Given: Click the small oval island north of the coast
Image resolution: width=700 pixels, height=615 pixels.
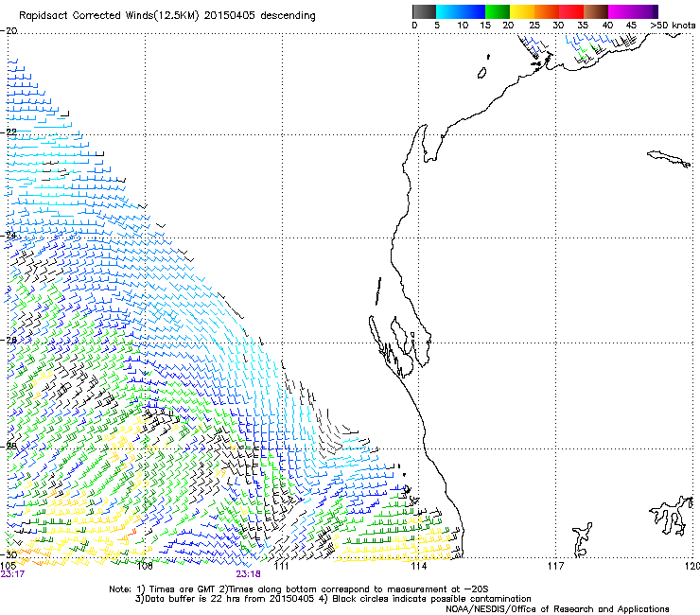Looking at the screenshot, I should click(481, 73).
